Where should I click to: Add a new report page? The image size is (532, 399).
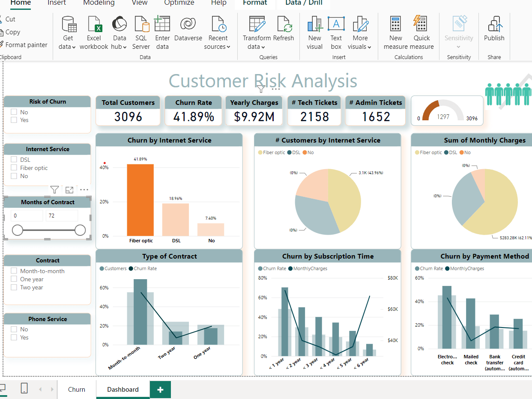pyautogui.click(x=160, y=390)
